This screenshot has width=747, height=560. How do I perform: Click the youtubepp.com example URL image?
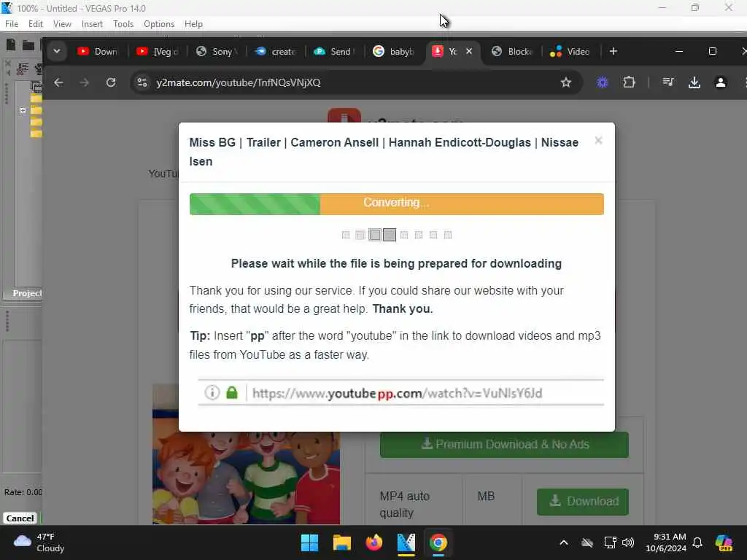coord(401,393)
